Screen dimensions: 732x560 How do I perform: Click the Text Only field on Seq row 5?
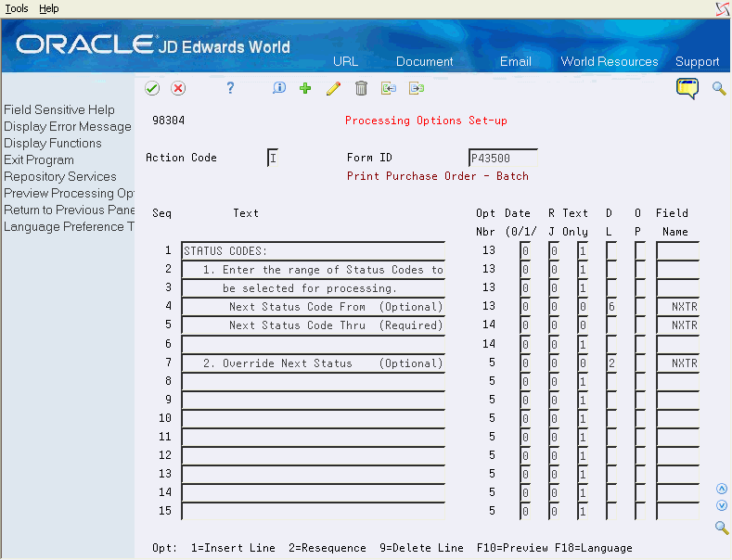tap(583, 325)
